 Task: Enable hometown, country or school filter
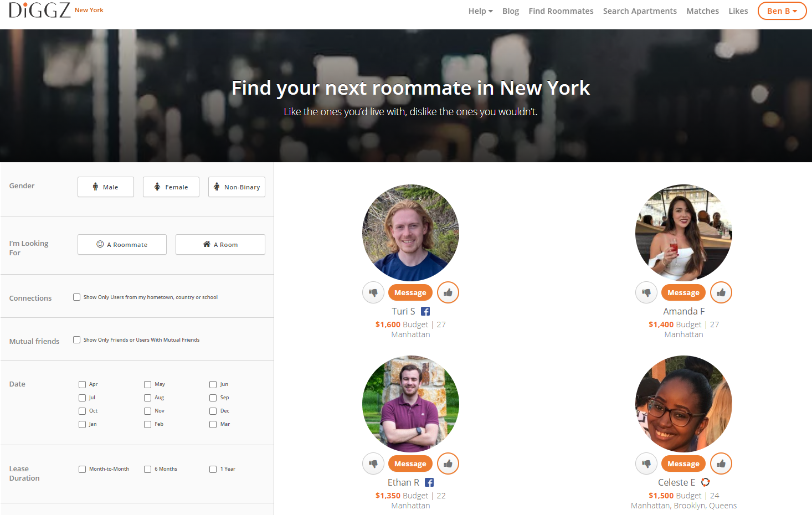pos(77,297)
